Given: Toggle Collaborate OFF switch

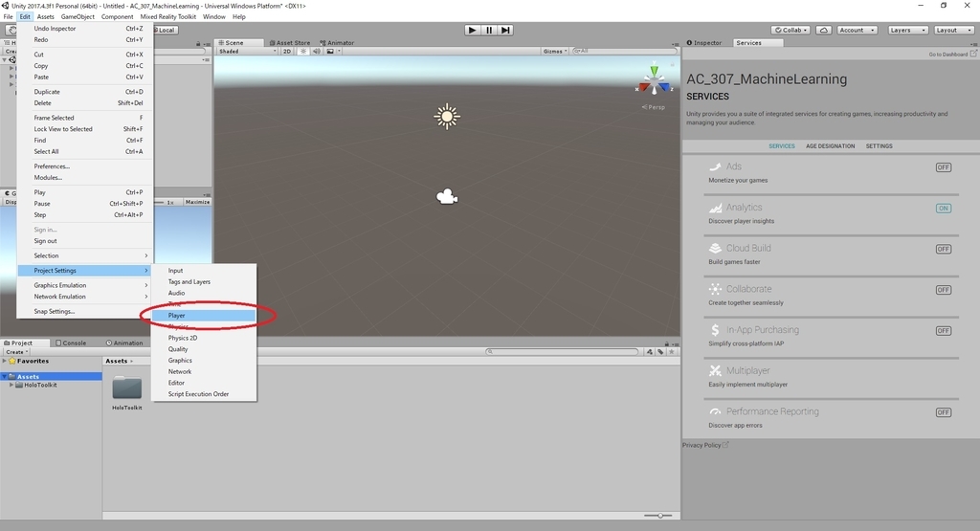Looking at the screenshot, I should (x=943, y=290).
